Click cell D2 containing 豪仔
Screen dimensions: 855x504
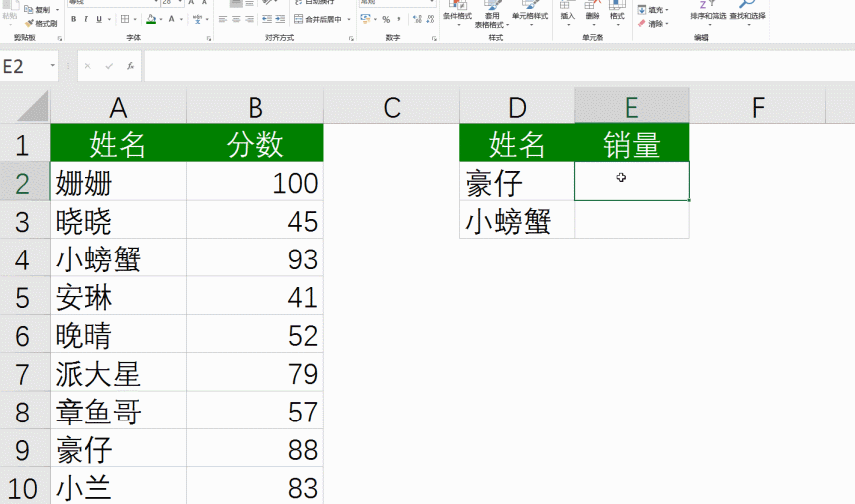pos(517,183)
